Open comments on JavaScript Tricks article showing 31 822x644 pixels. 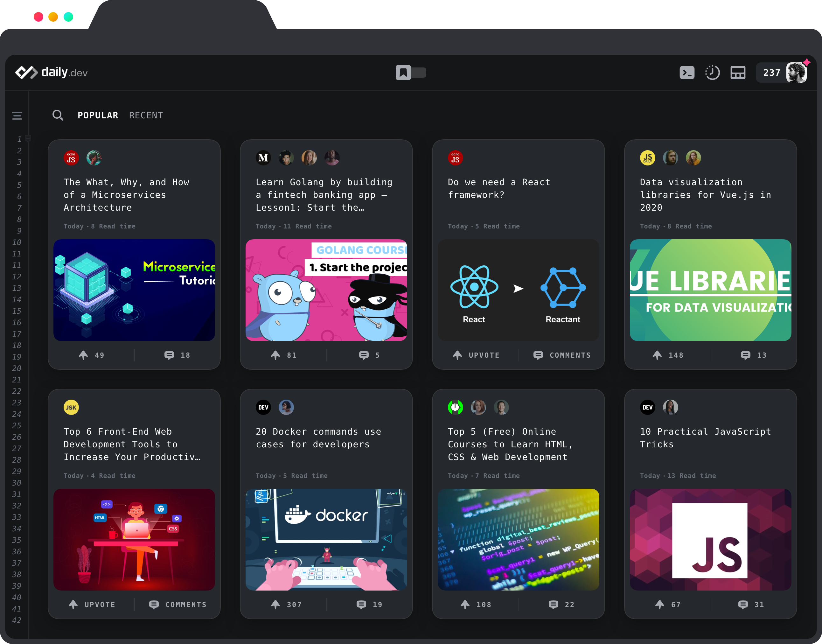click(x=751, y=605)
